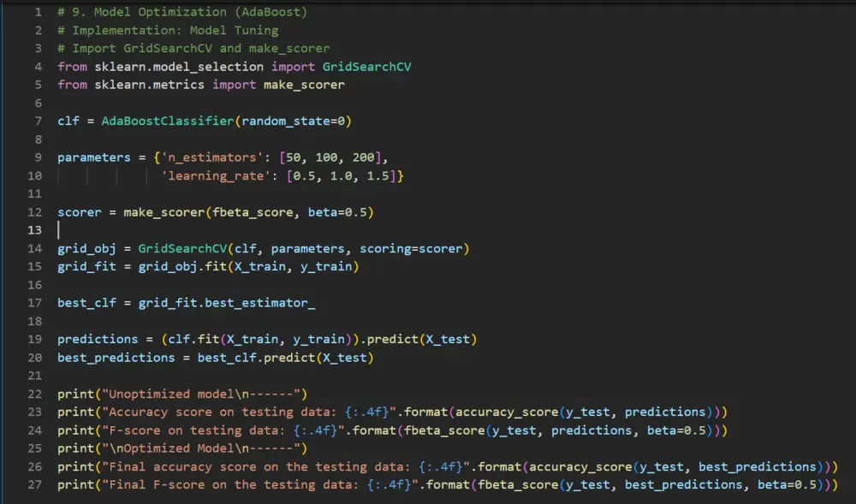Click 'best_predictions' variable on line 20

(x=116, y=358)
